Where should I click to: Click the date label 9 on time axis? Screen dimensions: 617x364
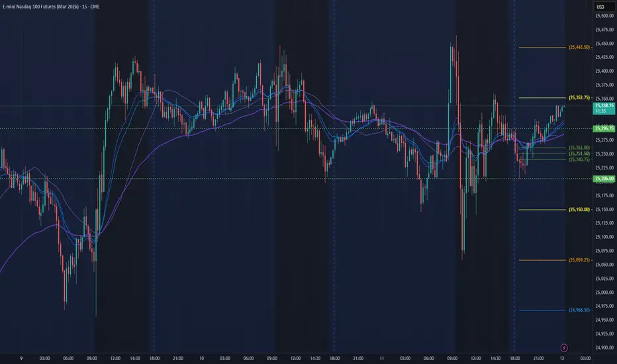[21, 359]
